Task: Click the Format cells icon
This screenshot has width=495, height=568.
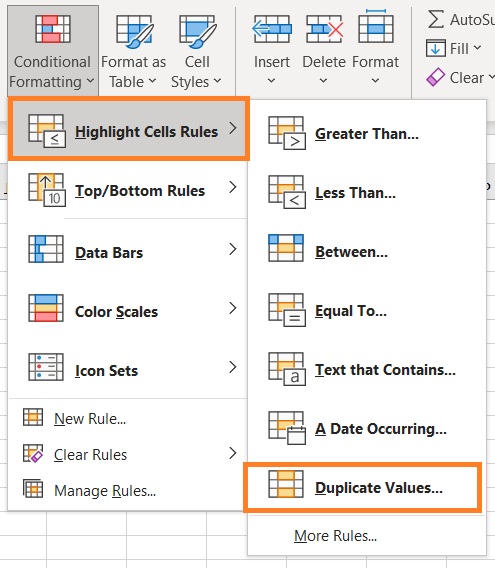Action: coord(376,26)
